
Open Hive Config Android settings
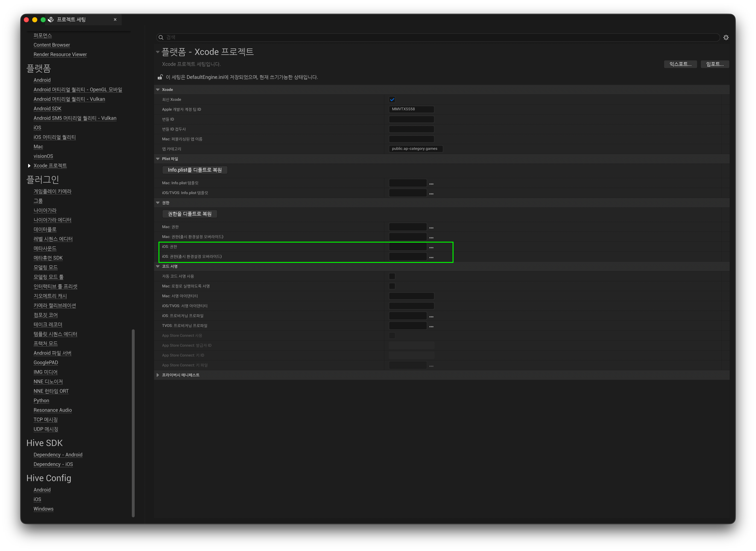pos(42,490)
